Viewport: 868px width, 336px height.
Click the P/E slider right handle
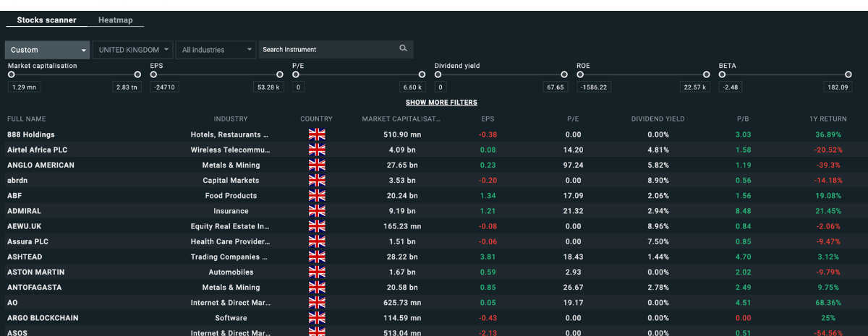[422, 74]
